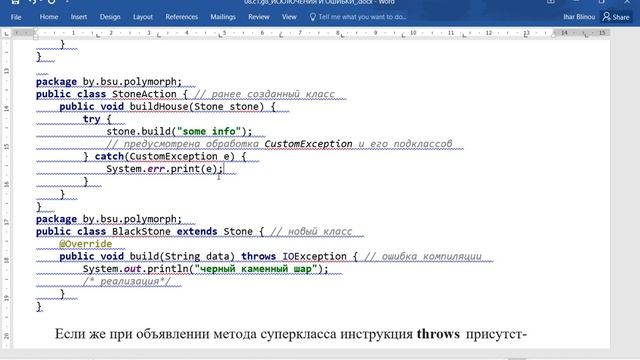Click the text 'public class StoneAction {'
Image resolution: width=640 pixels, height=360 pixels.
[x=112, y=94]
